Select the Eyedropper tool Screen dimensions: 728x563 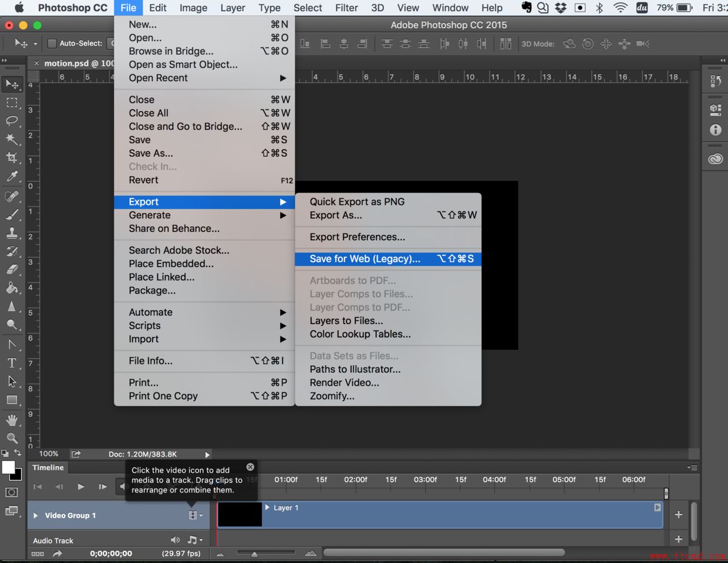pyautogui.click(x=12, y=176)
